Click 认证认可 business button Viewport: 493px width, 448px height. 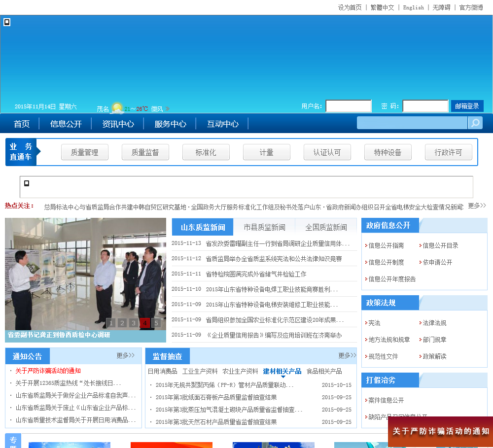pyautogui.click(x=327, y=152)
